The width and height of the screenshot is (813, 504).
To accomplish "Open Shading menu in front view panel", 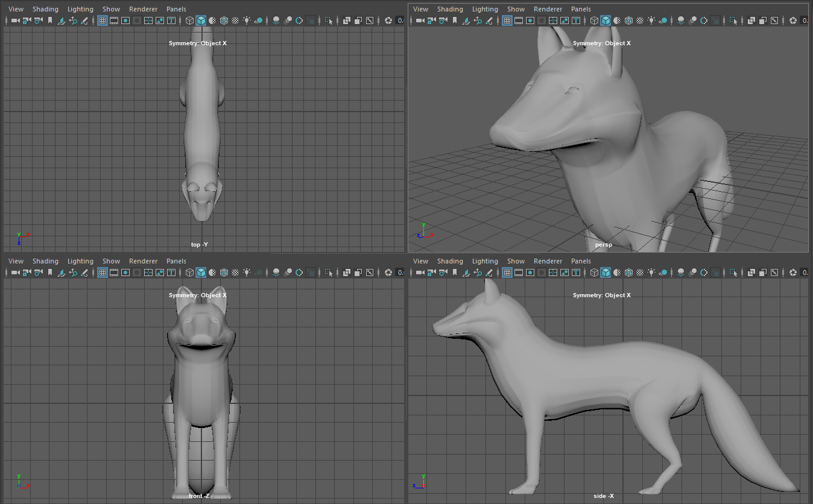I will coord(45,261).
